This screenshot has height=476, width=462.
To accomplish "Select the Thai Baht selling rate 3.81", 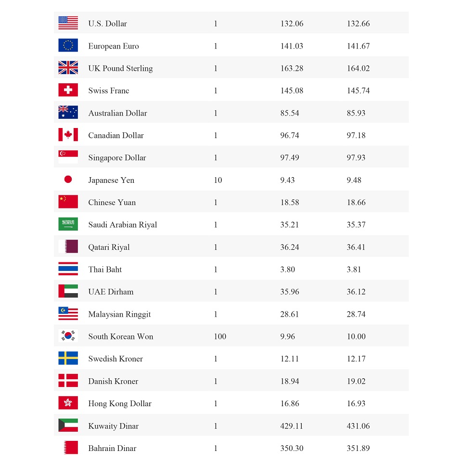I will click(x=354, y=270).
